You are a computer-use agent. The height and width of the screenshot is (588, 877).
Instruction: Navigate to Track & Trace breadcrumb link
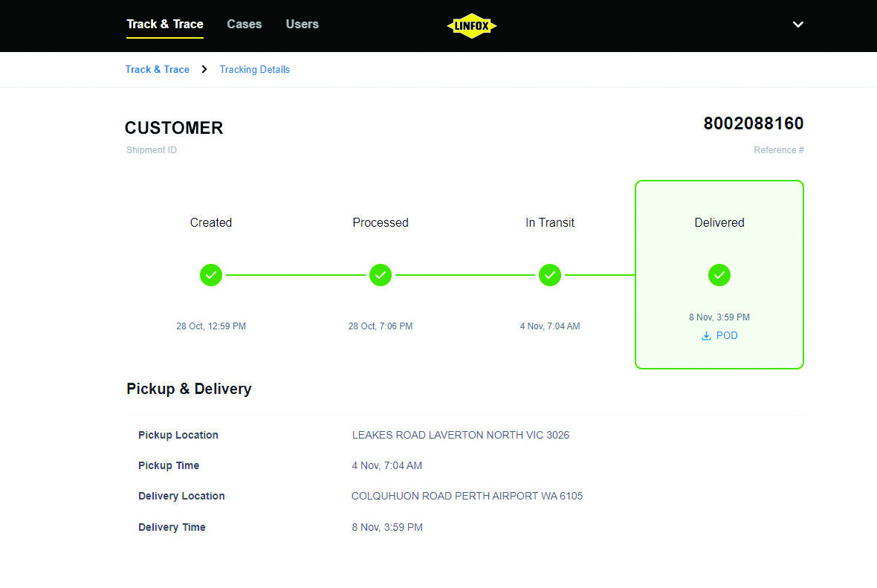pyautogui.click(x=158, y=70)
